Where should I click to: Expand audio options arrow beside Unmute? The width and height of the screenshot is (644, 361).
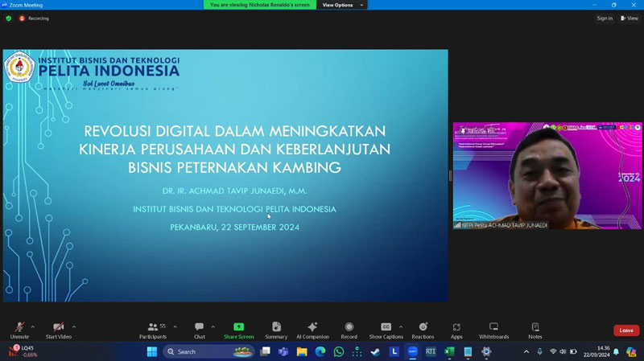[x=33, y=326]
